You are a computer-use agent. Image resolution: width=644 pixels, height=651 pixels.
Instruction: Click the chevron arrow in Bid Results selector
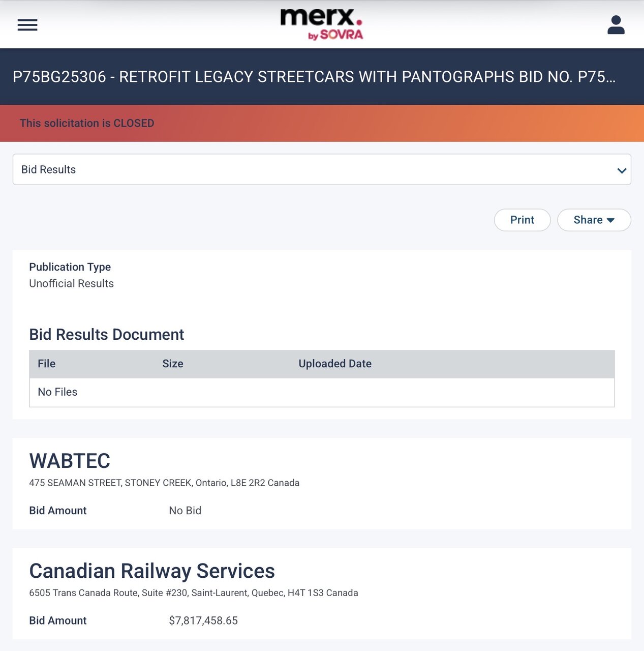coord(621,170)
